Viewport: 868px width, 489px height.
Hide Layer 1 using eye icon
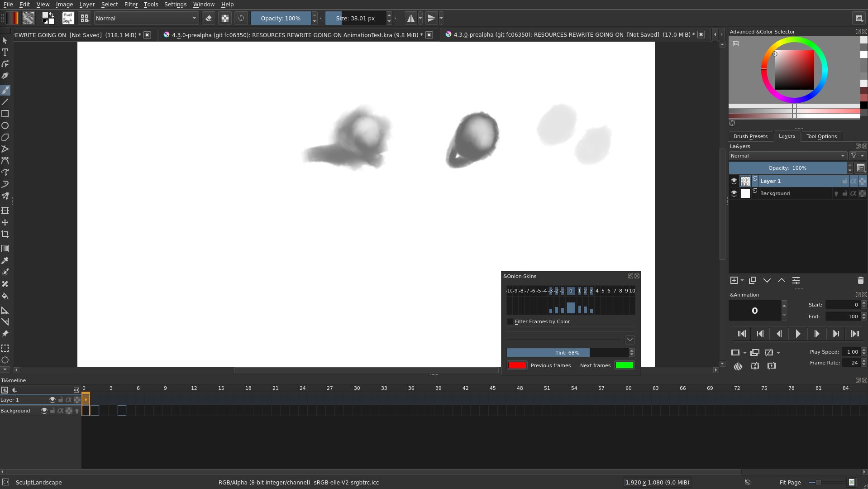tap(734, 181)
